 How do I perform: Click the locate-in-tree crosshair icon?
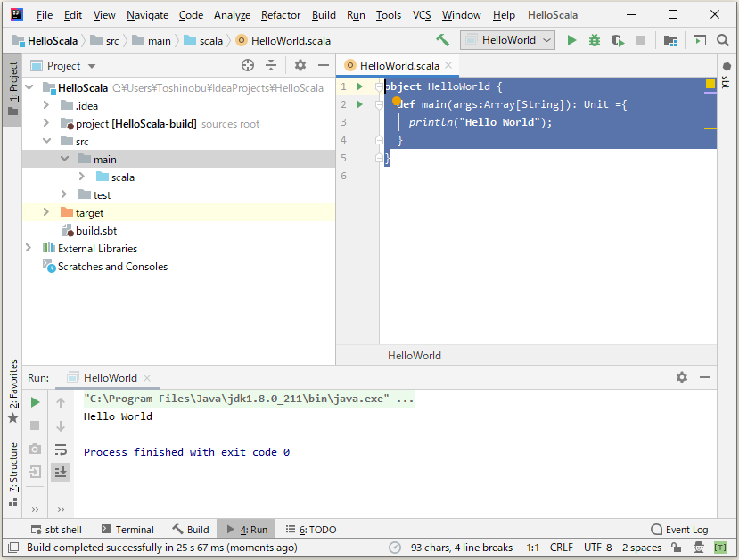click(x=248, y=65)
